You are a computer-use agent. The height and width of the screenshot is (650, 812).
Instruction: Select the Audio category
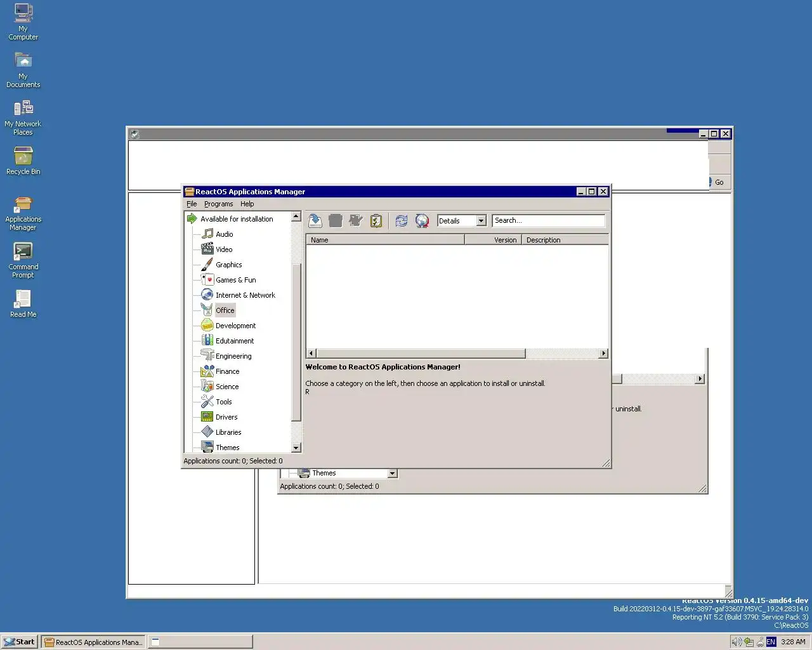(x=224, y=234)
